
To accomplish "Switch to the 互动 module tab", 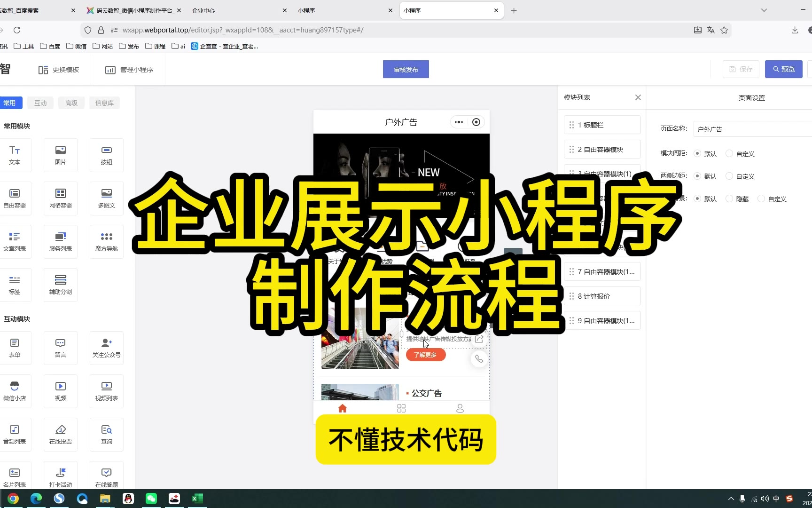I will 40,103.
